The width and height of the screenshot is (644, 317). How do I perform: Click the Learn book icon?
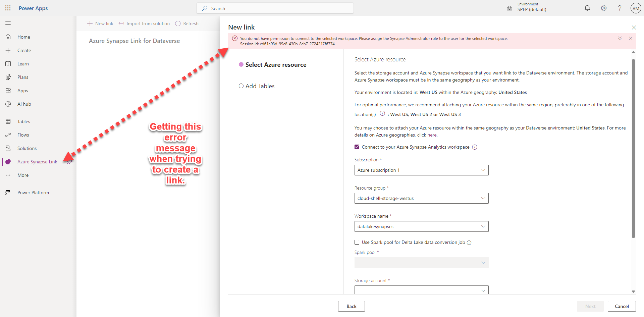tap(8, 64)
